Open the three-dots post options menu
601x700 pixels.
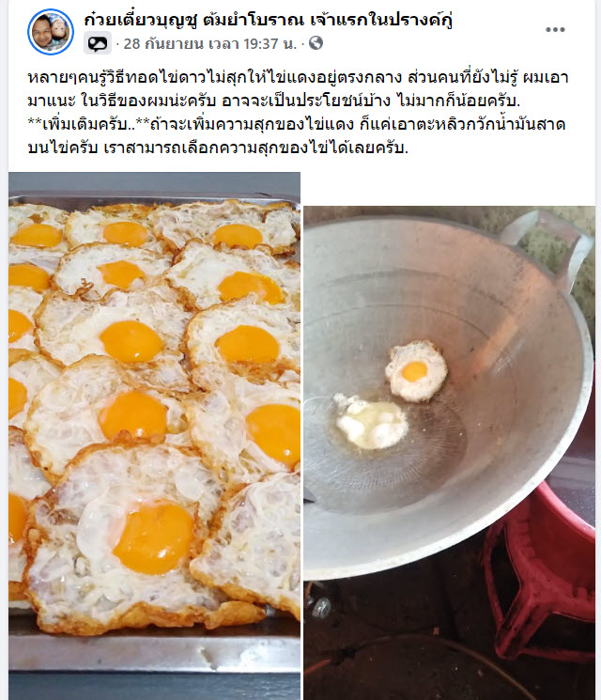click(555, 30)
